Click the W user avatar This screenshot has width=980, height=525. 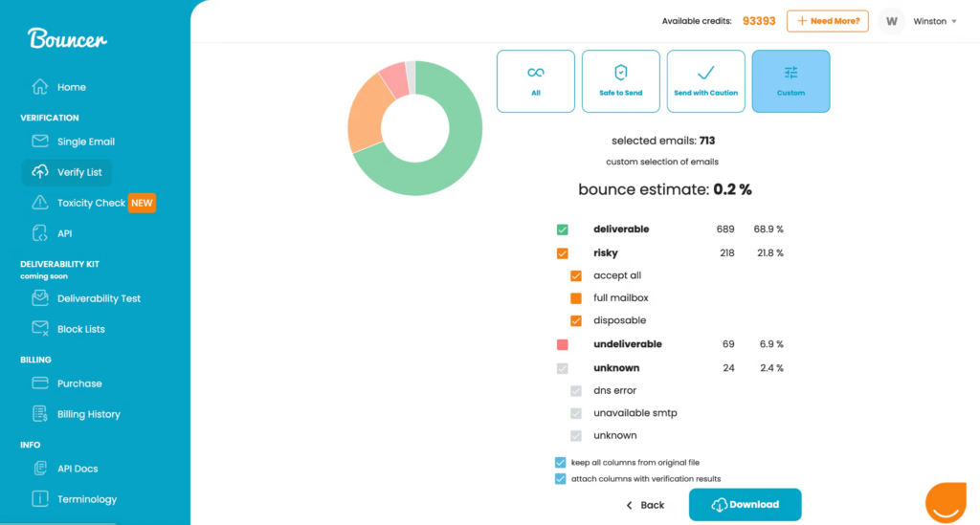[x=892, y=21]
